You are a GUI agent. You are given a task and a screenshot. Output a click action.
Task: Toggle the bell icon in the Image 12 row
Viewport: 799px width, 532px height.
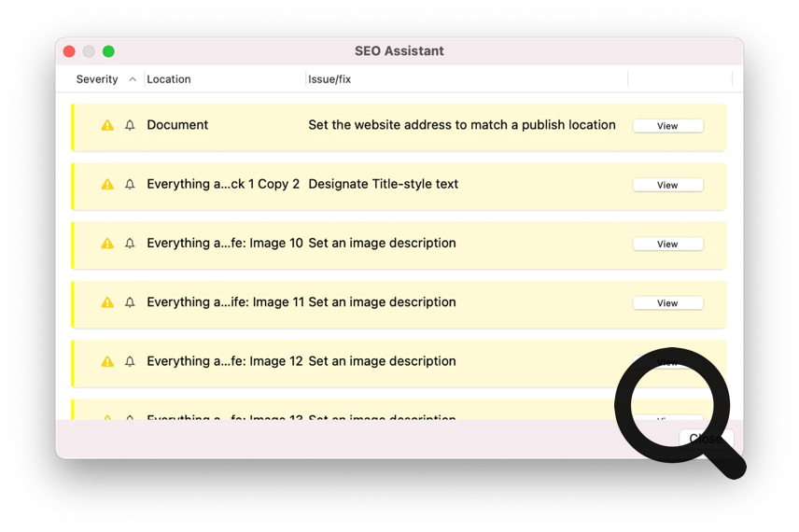[130, 361]
